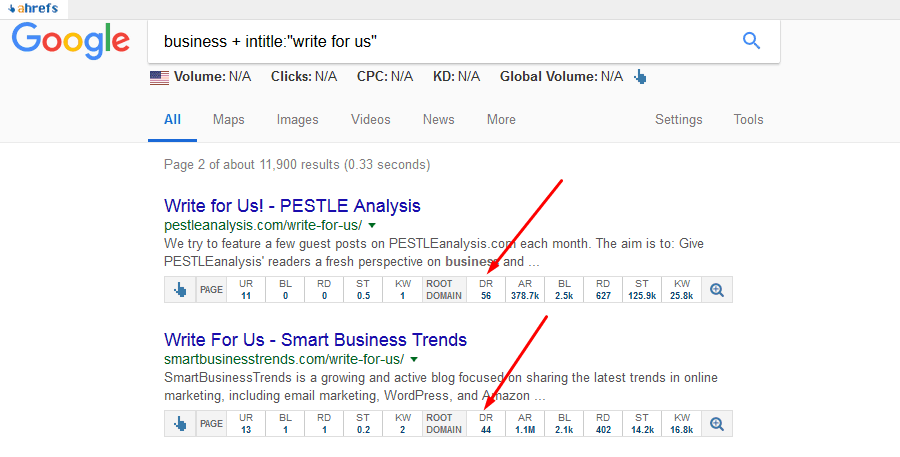Open the Settings menu
The width and height of the screenshot is (900, 457).
click(678, 119)
